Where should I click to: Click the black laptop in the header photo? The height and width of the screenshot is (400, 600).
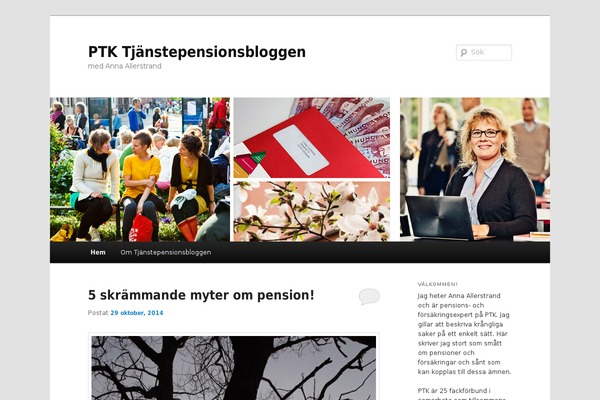439,217
